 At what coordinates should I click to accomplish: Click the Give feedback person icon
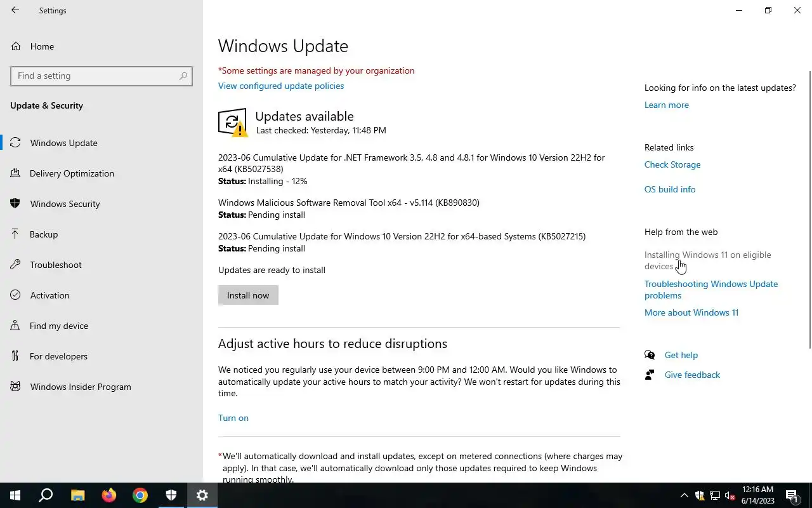[x=650, y=375]
